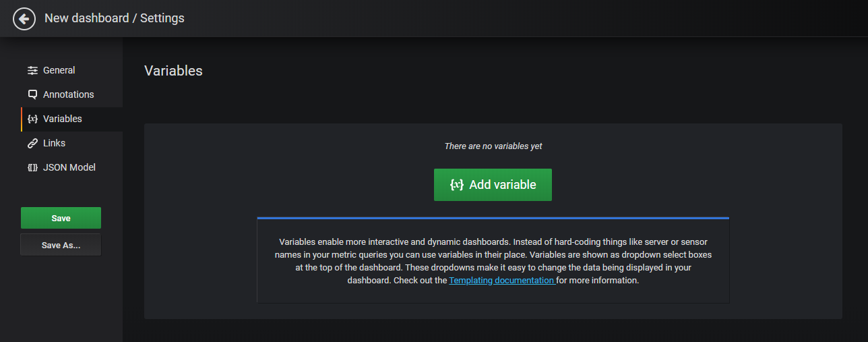This screenshot has height=342, width=868.
Task: Click the {x} icon in the sidebar
Action: coord(32,119)
